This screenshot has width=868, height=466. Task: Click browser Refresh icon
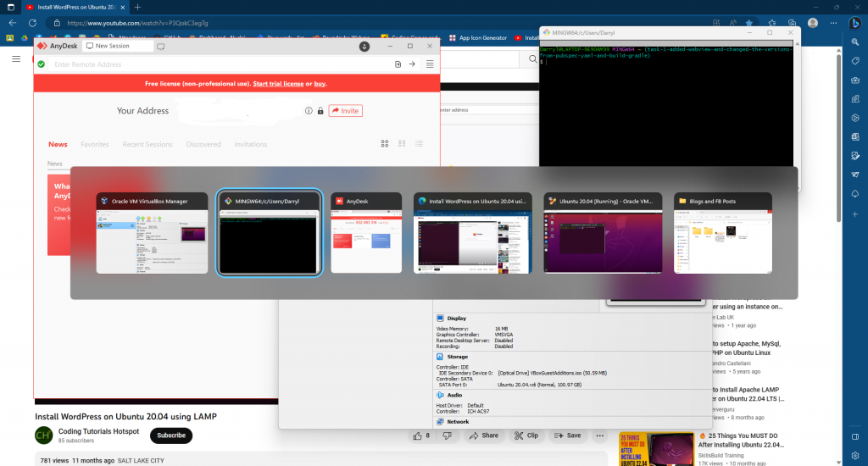tap(33, 23)
